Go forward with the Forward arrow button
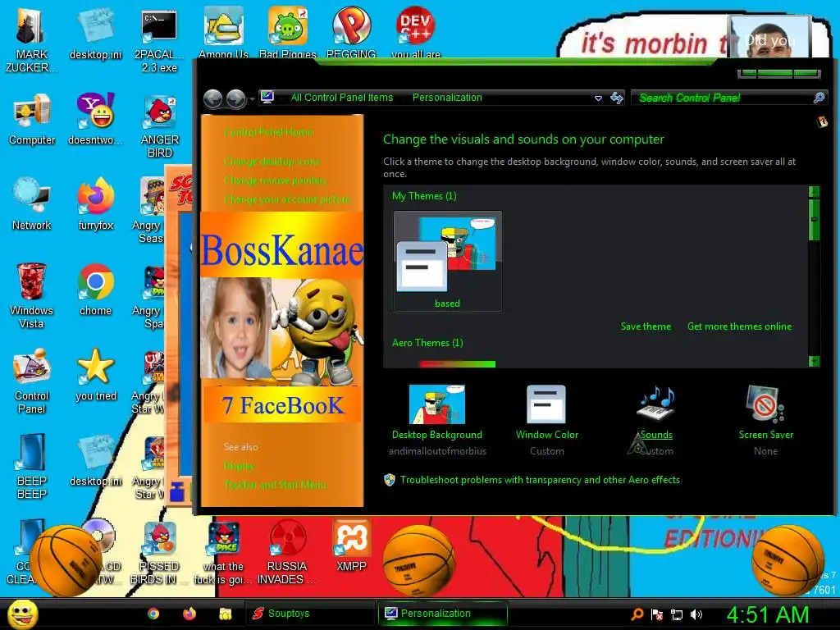This screenshot has height=630, width=840. [x=235, y=98]
